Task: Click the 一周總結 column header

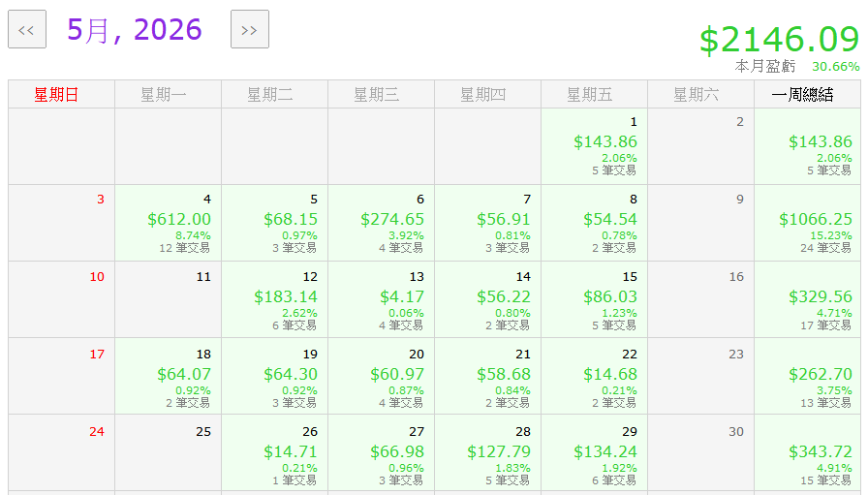Action: 807,94
